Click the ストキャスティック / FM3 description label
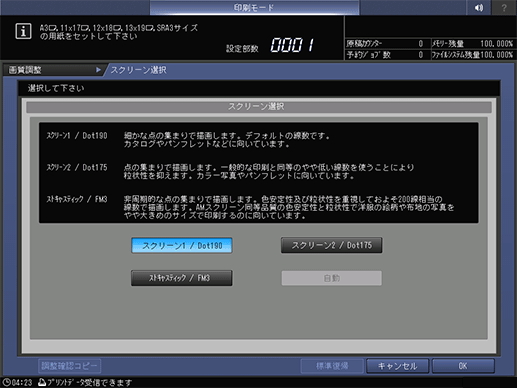The height and width of the screenshot is (388, 517). pos(77,199)
